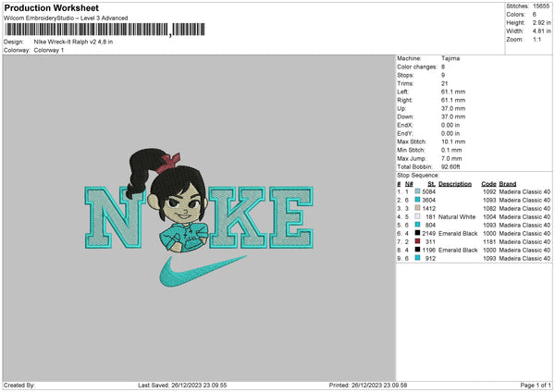Click the red hair bow on the character
This screenshot has height=392, width=555.
168,162
